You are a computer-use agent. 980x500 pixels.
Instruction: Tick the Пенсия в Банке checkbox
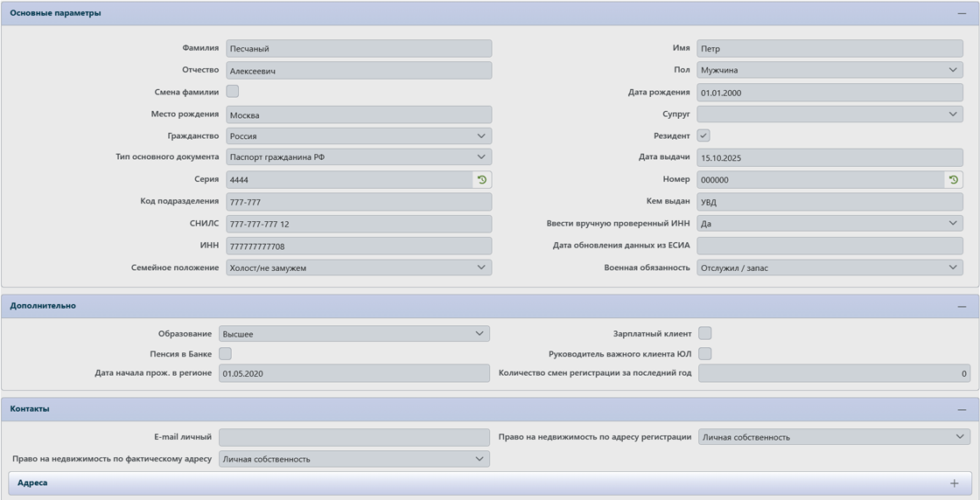225,354
